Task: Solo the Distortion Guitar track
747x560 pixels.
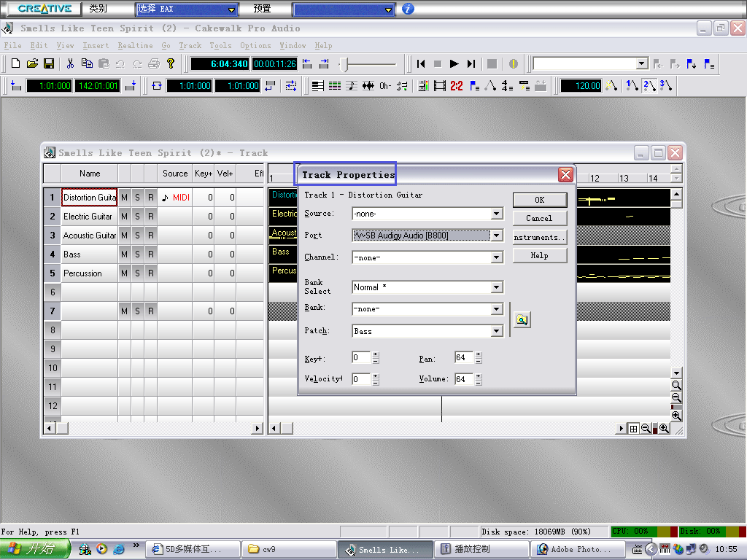Action: [137, 197]
